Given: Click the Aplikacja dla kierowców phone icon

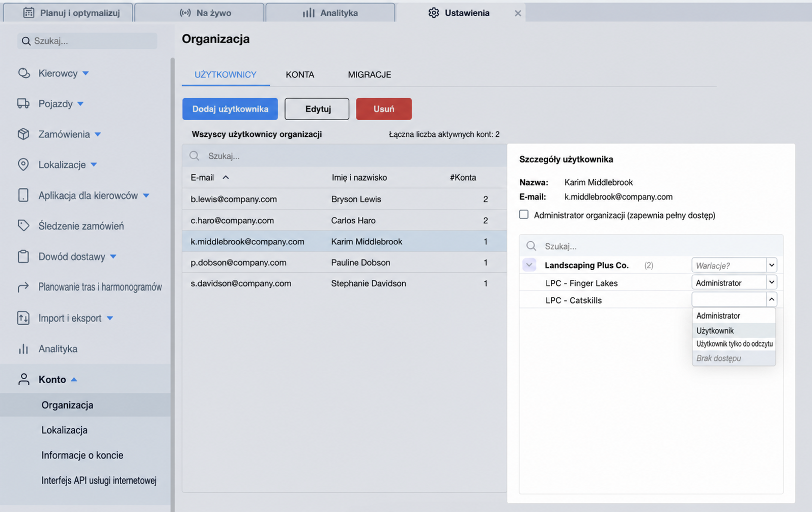Looking at the screenshot, I should coord(23,195).
